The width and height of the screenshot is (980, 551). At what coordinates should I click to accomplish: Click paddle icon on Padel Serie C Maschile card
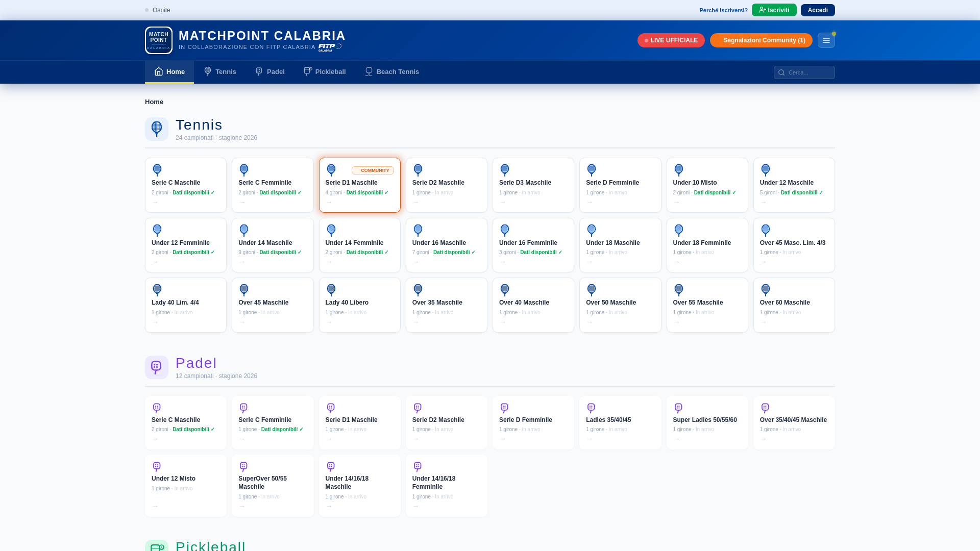click(x=157, y=408)
